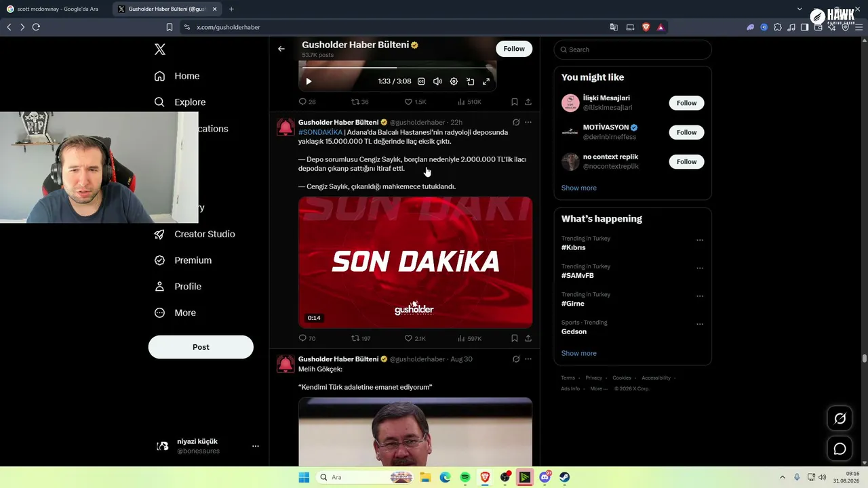
Task: Open Spotify from the taskbar
Action: click(465, 477)
